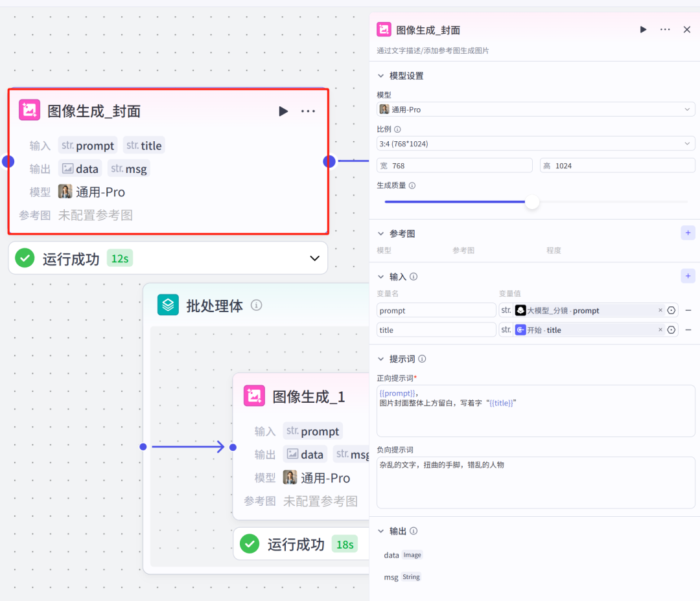The height and width of the screenshot is (601, 700).
Task: Expand the 运行成功 12s run details
Action: point(314,258)
